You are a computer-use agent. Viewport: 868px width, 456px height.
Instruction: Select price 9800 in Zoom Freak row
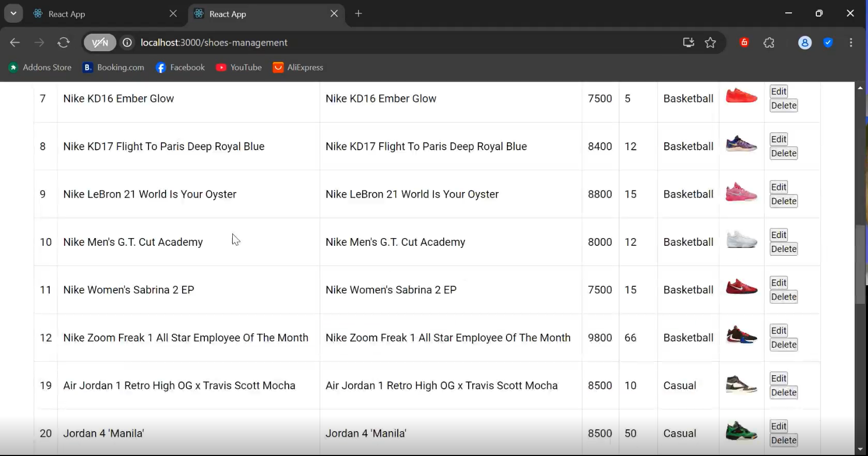tap(600, 338)
